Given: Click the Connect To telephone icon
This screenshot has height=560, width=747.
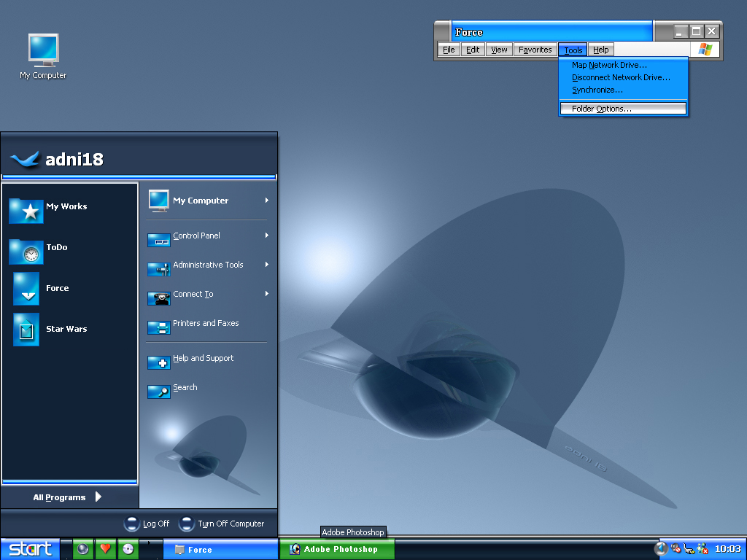Looking at the screenshot, I should pos(158,298).
